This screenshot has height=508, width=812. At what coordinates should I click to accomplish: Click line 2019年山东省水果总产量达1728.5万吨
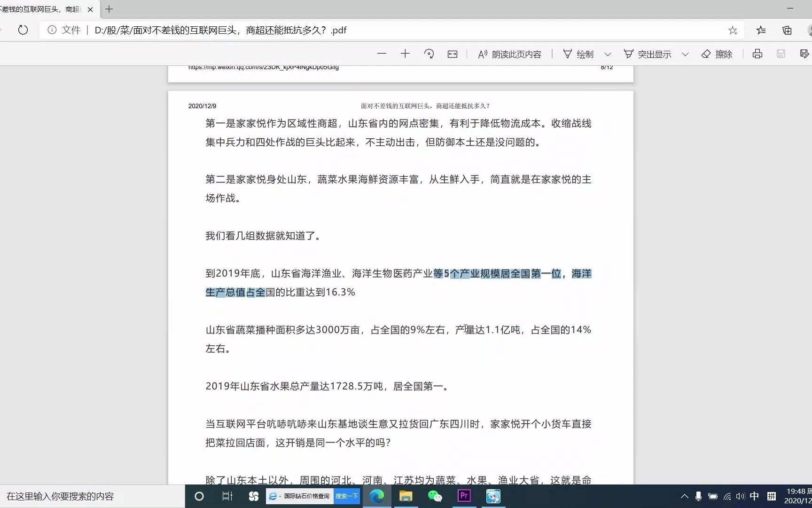(x=327, y=386)
